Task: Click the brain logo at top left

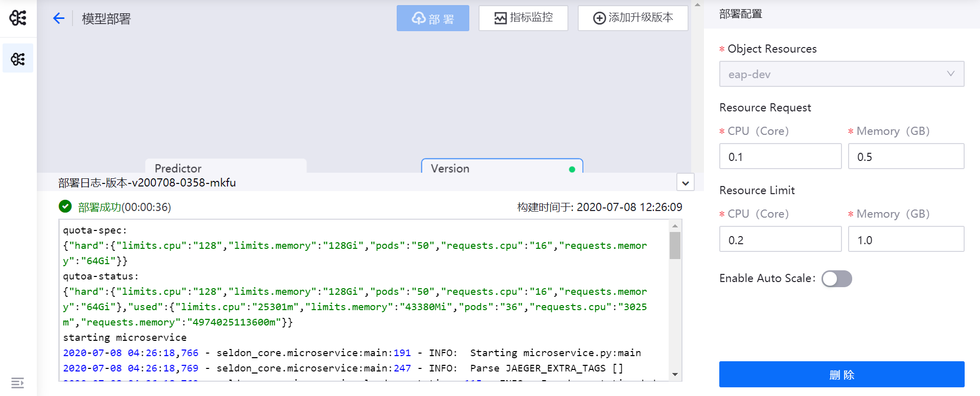Action: pos(18,18)
